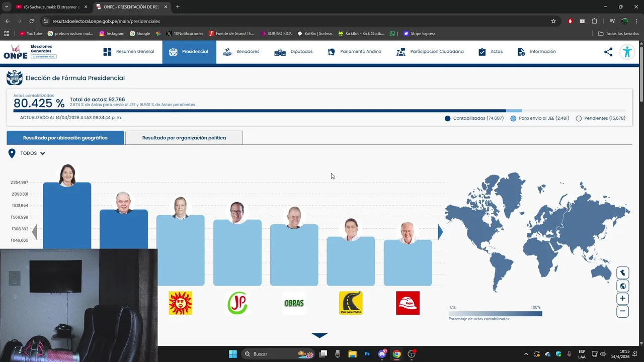
Task: Show previous candidates with left arrow
Action: [x=35, y=232]
